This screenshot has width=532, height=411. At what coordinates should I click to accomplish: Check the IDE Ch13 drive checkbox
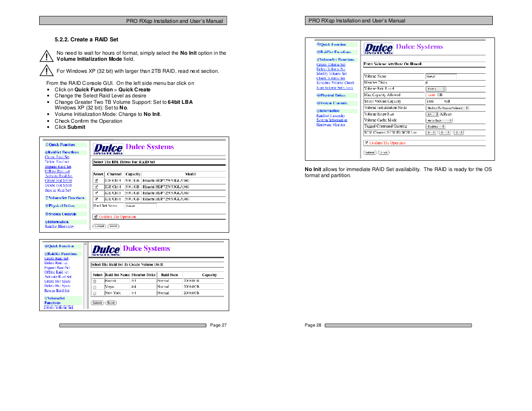click(x=96, y=181)
